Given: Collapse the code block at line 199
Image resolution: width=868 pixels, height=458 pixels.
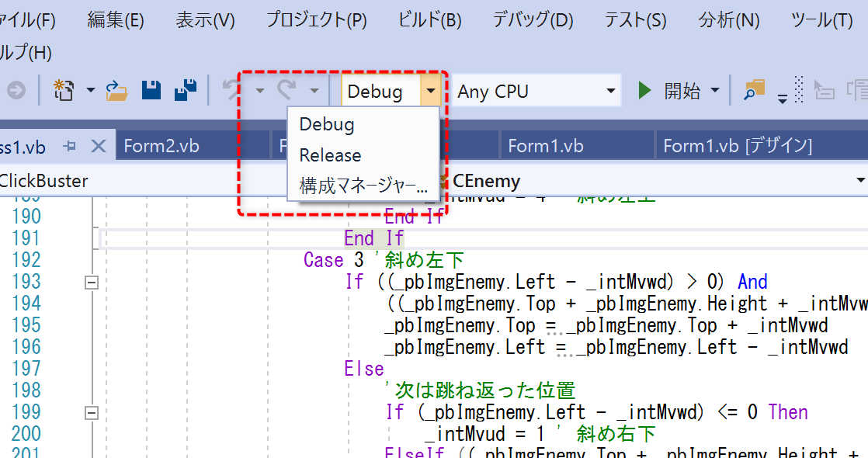Looking at the screenshot, I should (92, 413).
